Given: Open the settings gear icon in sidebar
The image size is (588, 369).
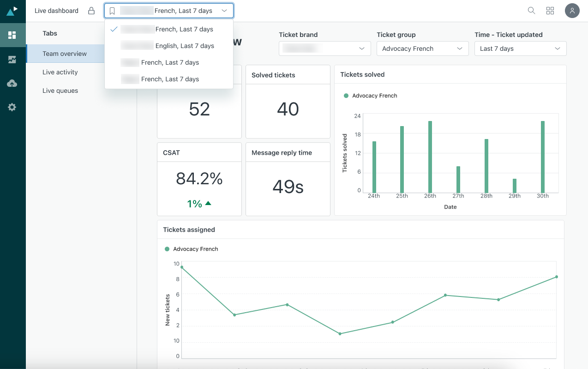Looking at the screenshot, I should (12, 107).
